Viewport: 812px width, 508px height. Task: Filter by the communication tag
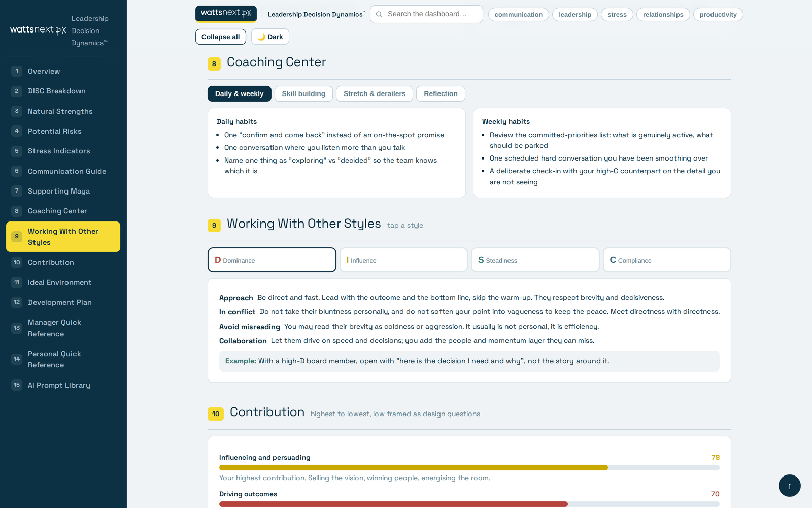click(518, 14)
